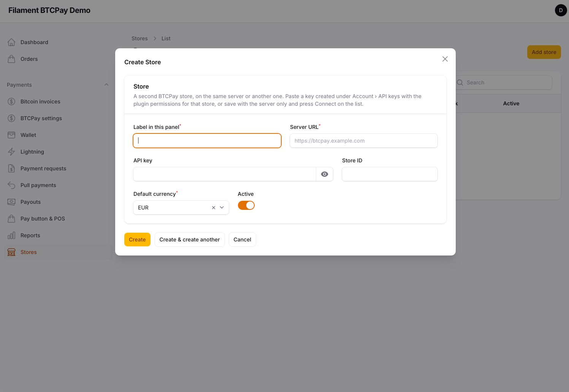The height and width of the screenshot is (392, 569).
Task: Show the API key with eye icon
Action: (325, 174)
